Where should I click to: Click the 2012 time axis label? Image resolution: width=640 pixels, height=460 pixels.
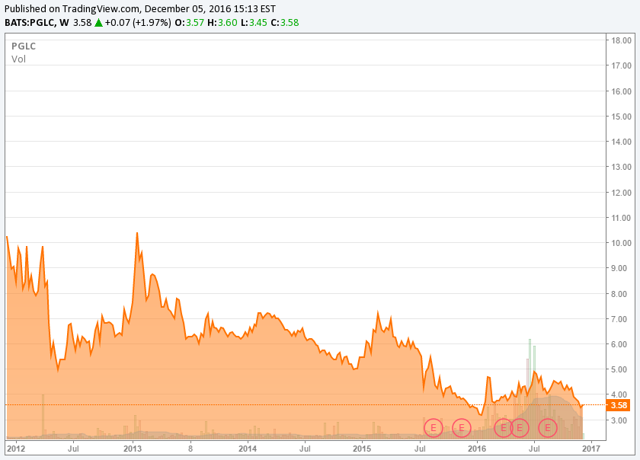pyautogui.click(x=16, y=449)
